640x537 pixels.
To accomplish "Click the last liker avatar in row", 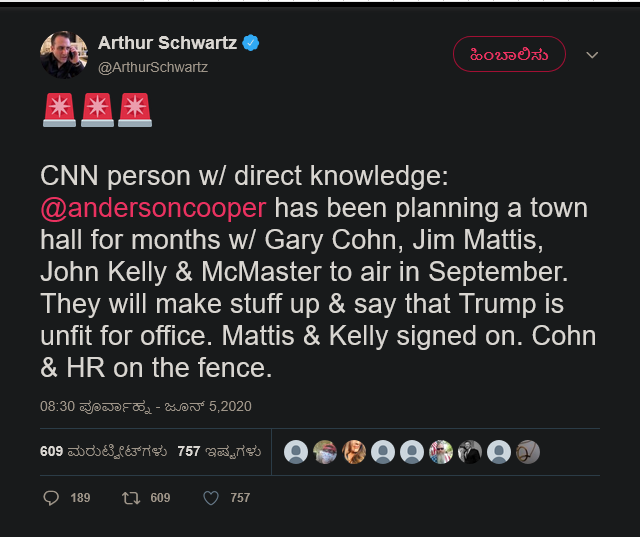I will 528,452.
